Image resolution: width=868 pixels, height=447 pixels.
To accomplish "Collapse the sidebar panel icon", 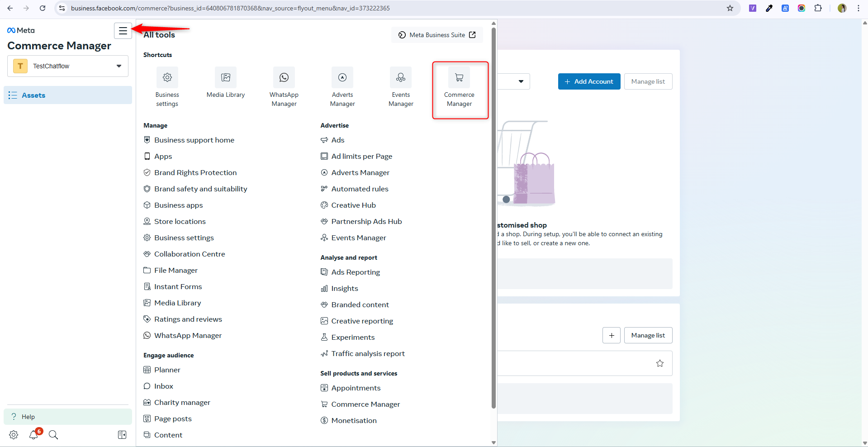I will pos(122,435).
